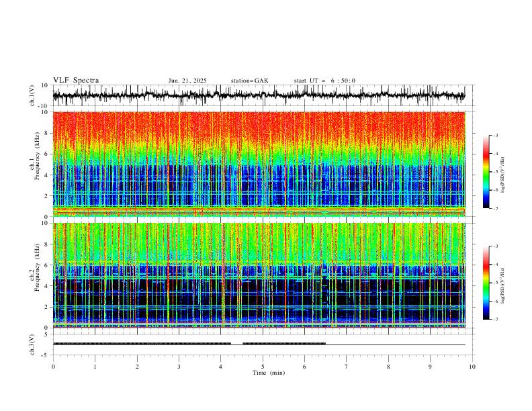
Task: Click the ch.1 spectrogram panel
Action: (x=259, y=164)
